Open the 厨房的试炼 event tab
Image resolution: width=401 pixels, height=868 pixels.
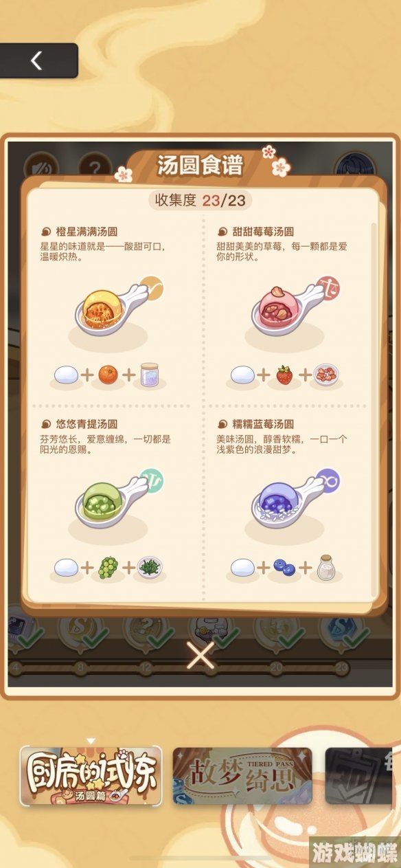coord(91,776)
